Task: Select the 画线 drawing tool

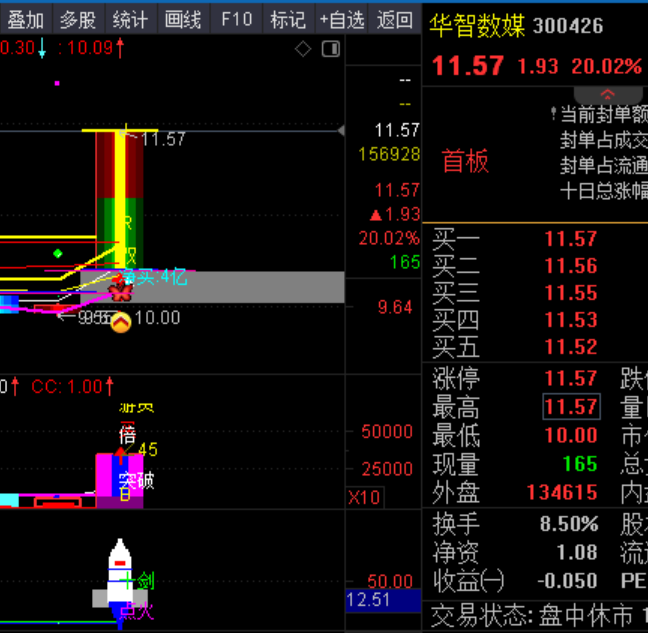Action: tap(183, 19)
